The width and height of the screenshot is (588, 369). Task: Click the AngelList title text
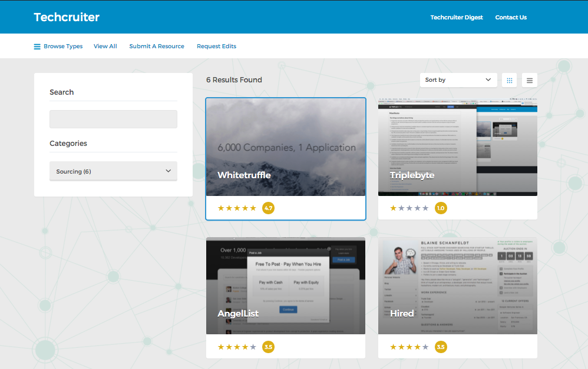pyautogui.click(x=238, y=314)
